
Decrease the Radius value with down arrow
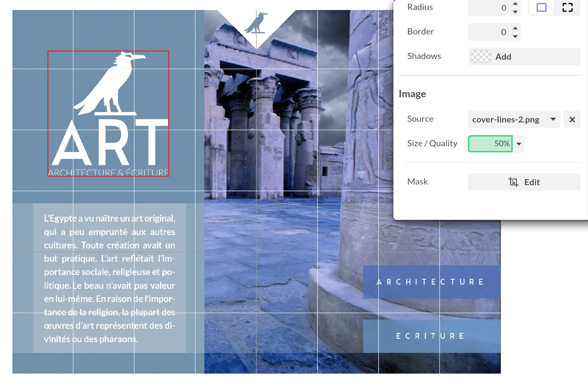pyautogui.click(x=515, y=12)
